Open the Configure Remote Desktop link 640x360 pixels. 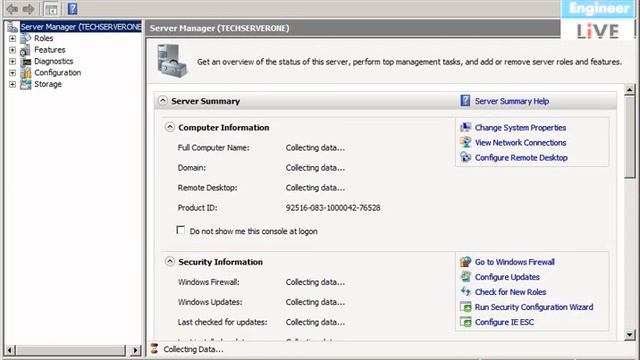[x=521, y=158]
